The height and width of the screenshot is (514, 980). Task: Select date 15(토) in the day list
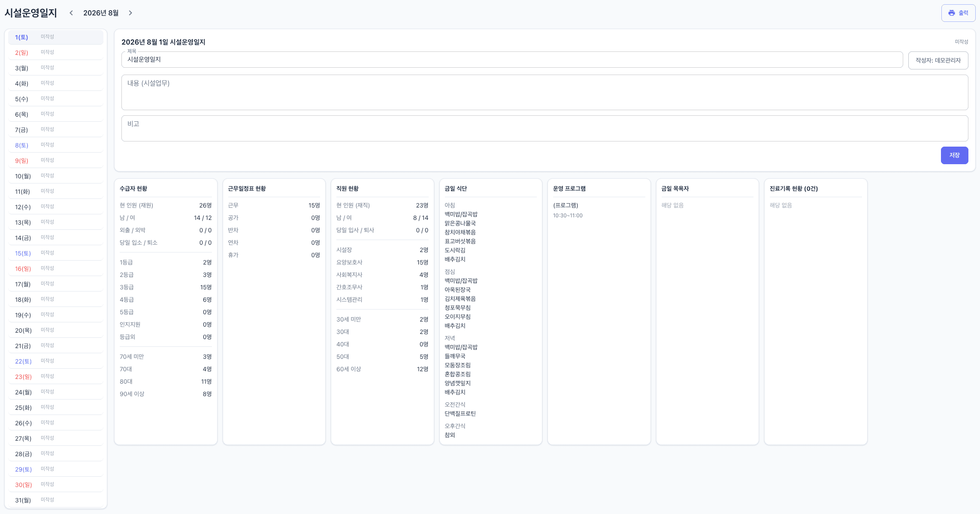[x=56, y=253]
